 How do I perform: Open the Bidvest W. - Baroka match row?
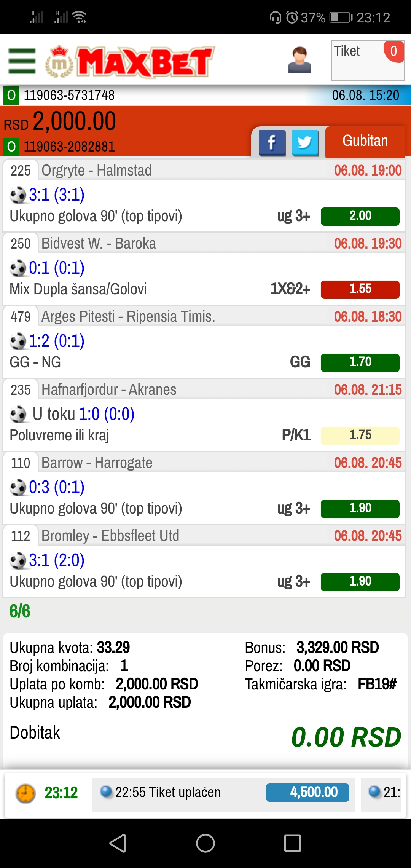[x=204, y=268]
